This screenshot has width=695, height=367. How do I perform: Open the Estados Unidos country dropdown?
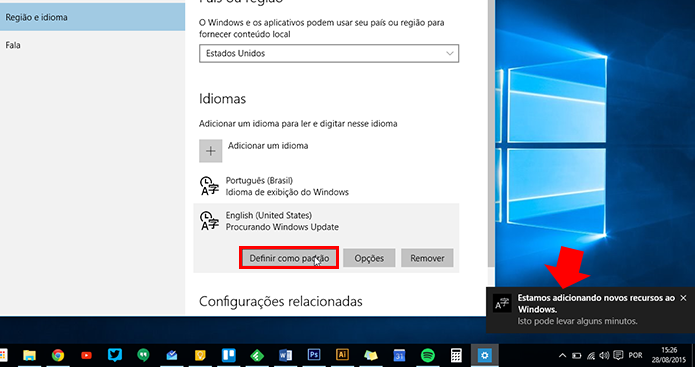(329, 53)
